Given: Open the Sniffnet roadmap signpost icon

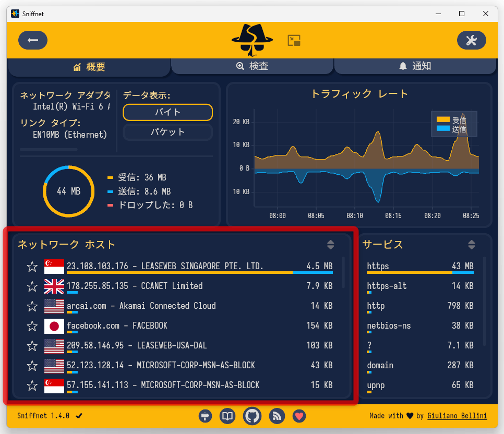Looking at the screenshot, I should 205,416.
